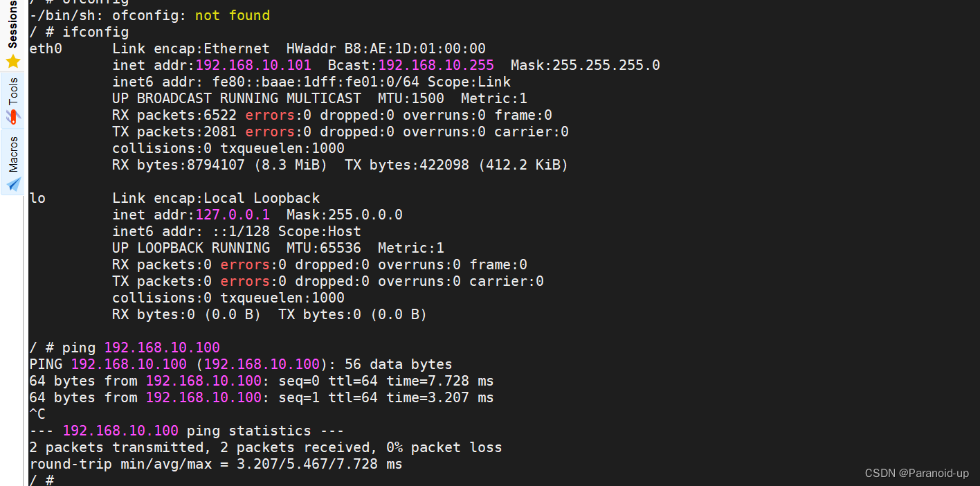
Task: Click the star favorites icon below Sessions
Action: click(x=12, y=61)
